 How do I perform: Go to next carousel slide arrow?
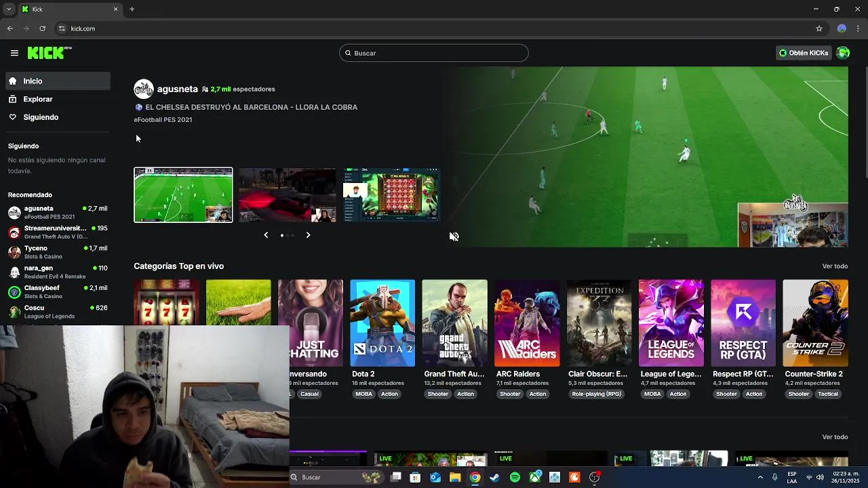(x=308, y=235)
